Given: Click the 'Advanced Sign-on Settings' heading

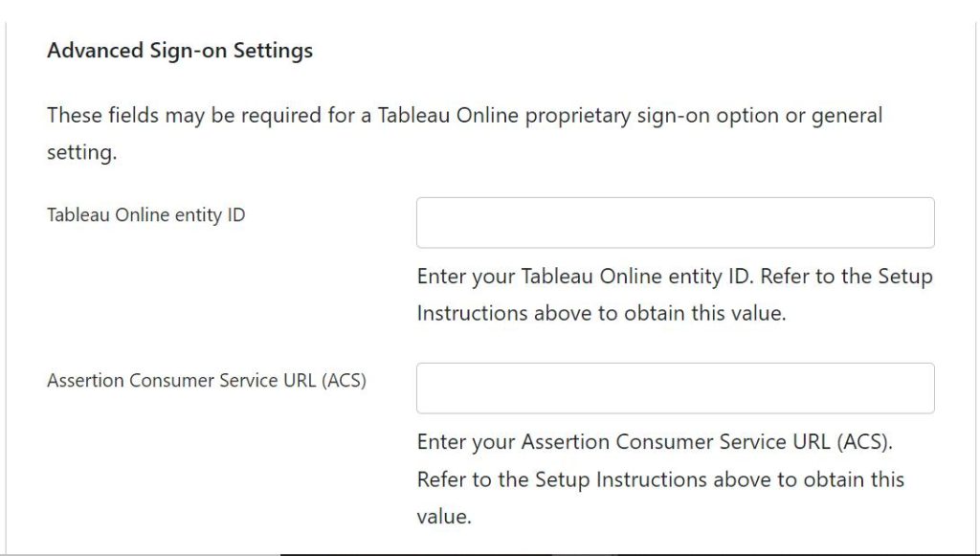Looking at the screenshot, I should coord(180,51).
